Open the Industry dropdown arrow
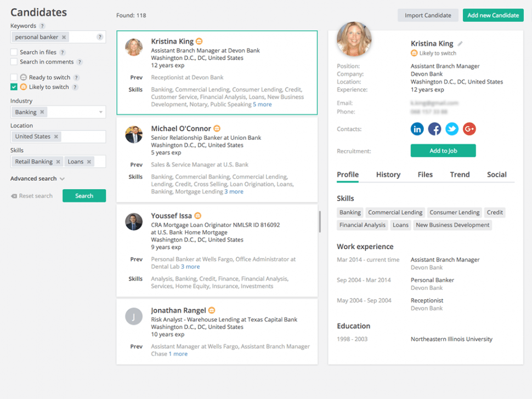This screenshot has height=399, width=532. coord(101,112)
